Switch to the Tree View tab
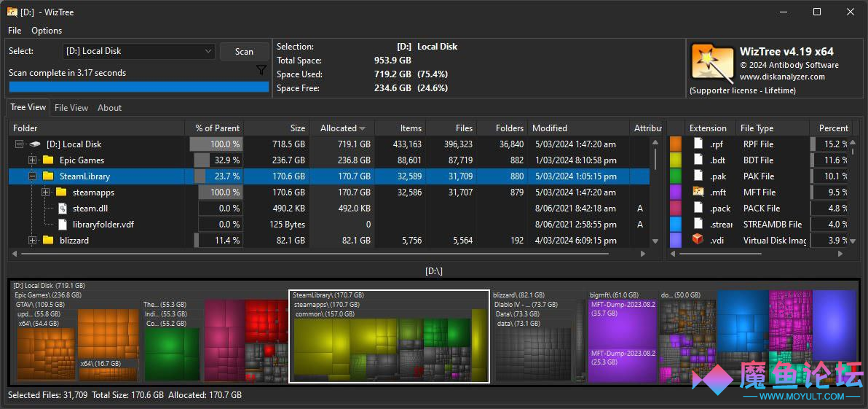The image size is (868, 409). click(28, 107)
